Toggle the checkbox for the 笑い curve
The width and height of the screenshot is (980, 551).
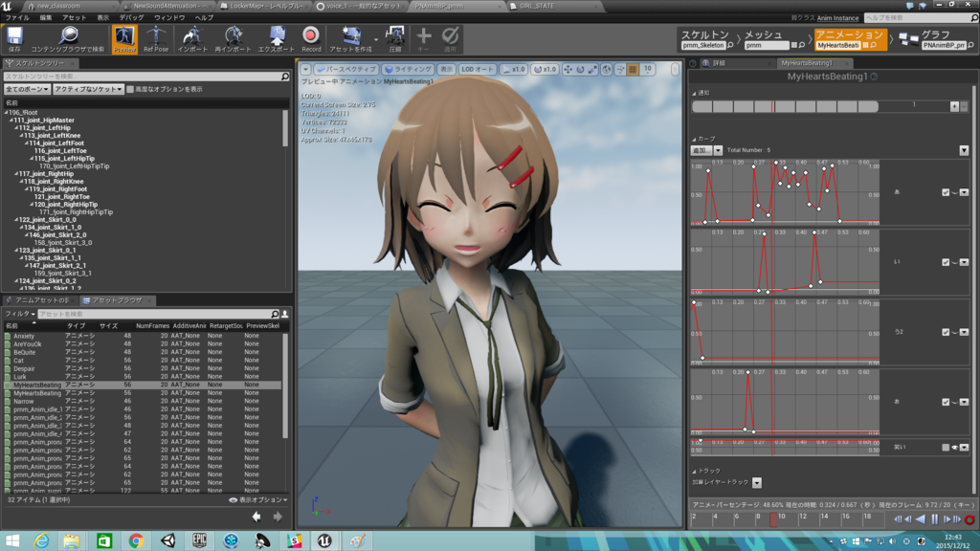point(946,448)
